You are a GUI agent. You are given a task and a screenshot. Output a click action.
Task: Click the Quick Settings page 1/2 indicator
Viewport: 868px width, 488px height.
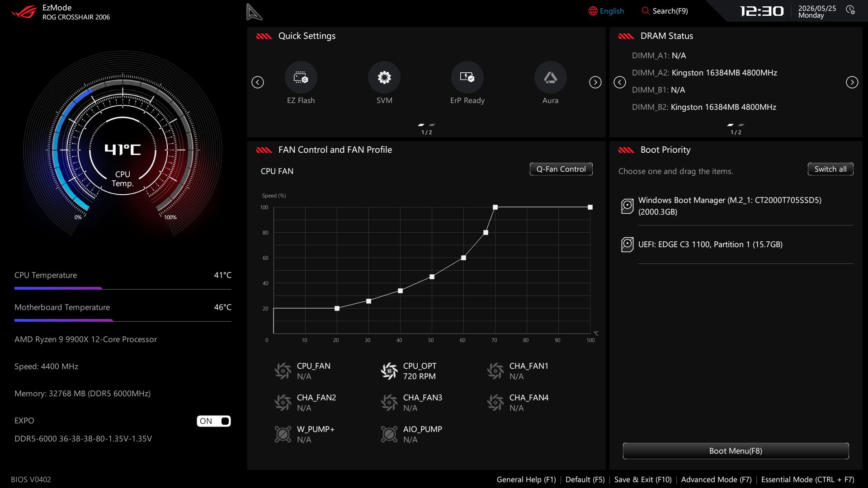click(x=426, y=129)
